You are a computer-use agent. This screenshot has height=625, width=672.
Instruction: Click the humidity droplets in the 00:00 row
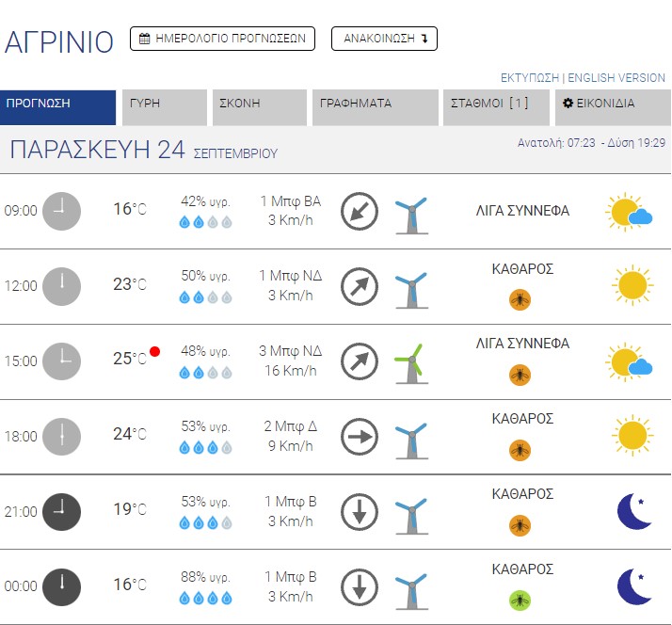(205, 598)
